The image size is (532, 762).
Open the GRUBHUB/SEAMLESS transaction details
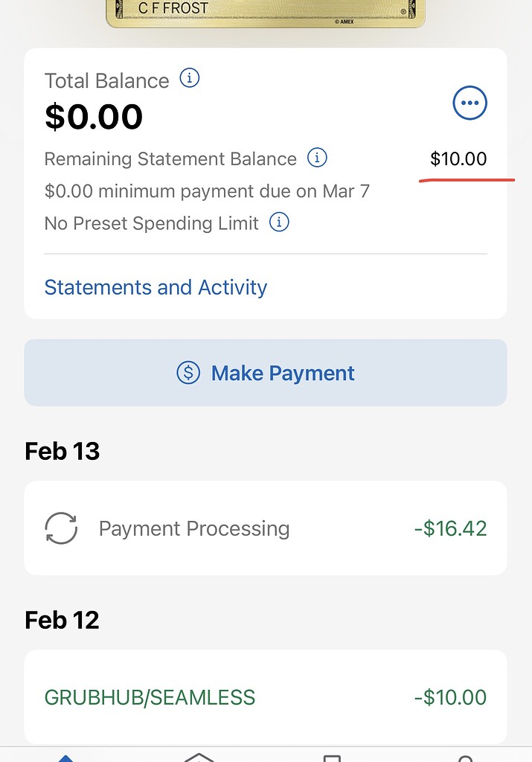click(x=265, y=697)
